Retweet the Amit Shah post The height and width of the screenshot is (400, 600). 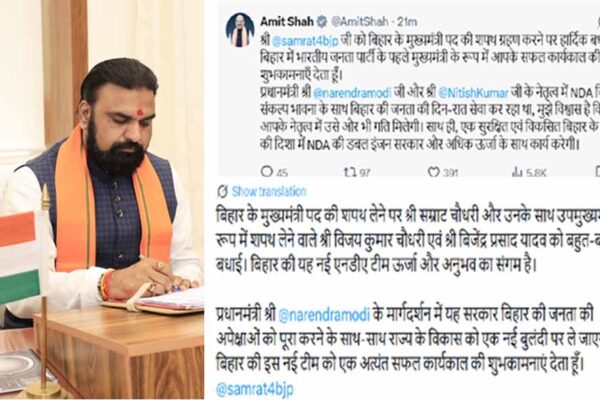point(350,172)
